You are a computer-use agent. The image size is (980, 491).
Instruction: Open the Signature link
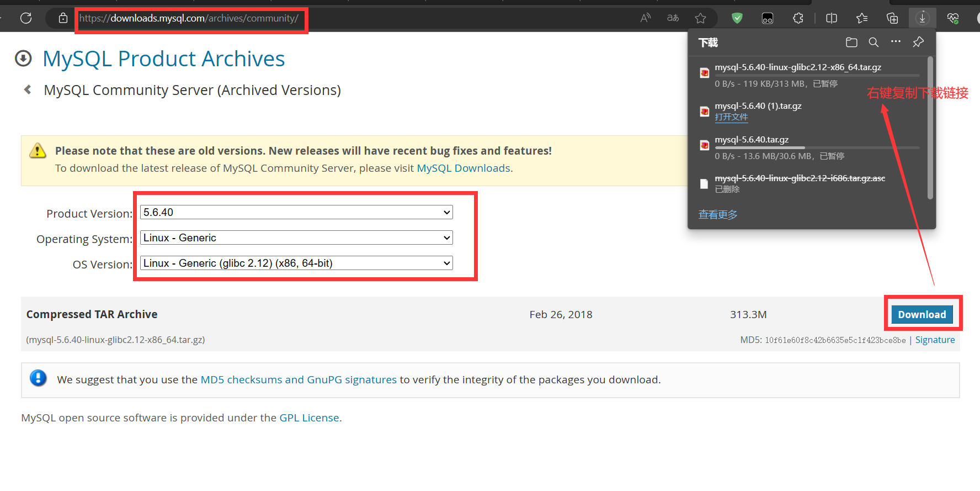coord(935,340)
